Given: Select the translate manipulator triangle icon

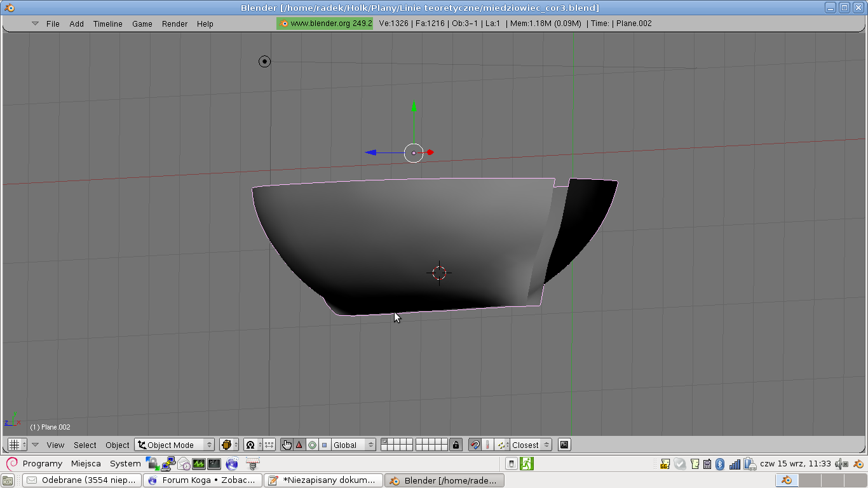Looking at the screenshot, I should [x=299, y=445].
